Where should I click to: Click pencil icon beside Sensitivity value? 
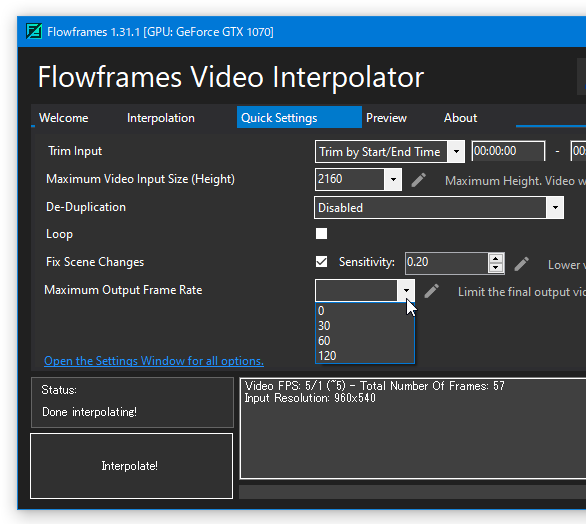point(521,264)
